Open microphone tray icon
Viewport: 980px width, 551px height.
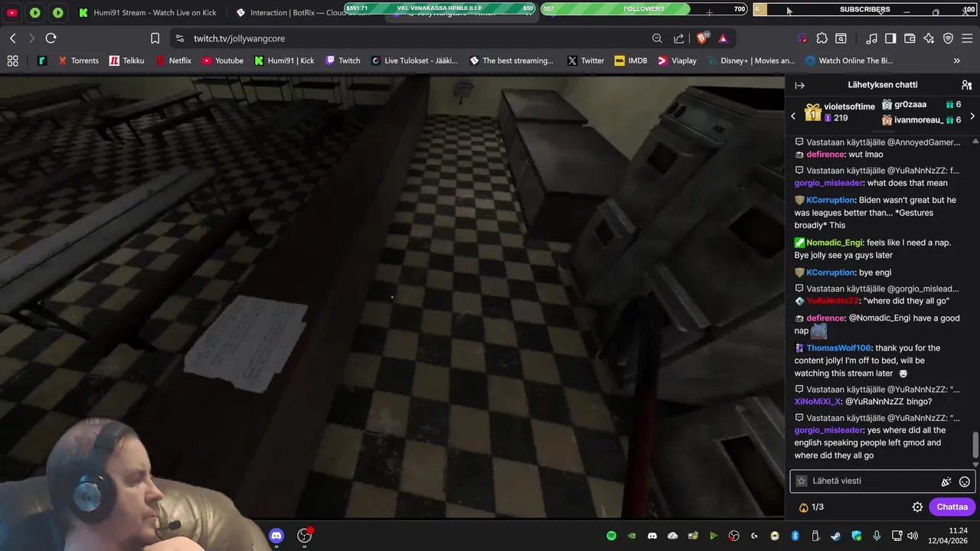[x=877, y=536]
